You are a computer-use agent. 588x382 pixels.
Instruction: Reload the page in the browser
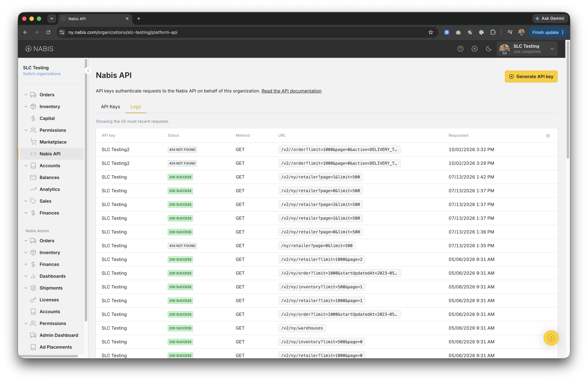[48, 32]
